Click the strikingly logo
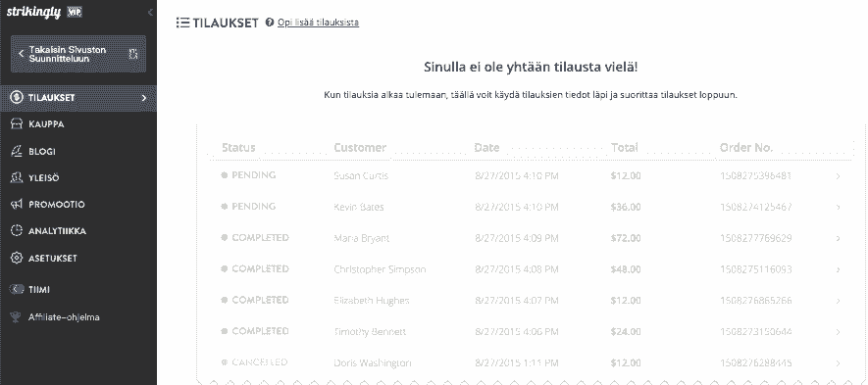 (x=33, y=12)
